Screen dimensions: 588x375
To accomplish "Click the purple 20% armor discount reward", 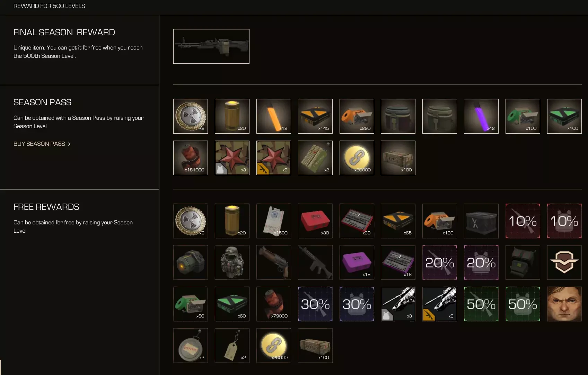I will (481, 262).
